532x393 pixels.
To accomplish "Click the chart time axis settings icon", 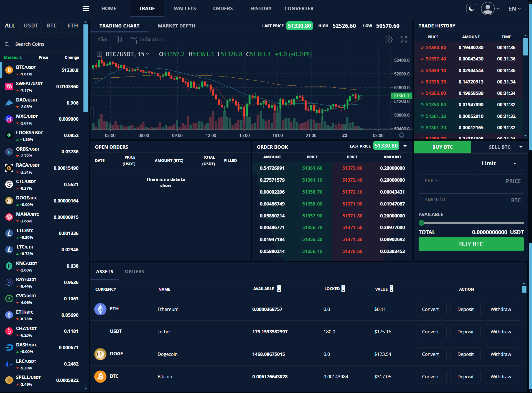I will pyautogui.click(x=401, y=135).
